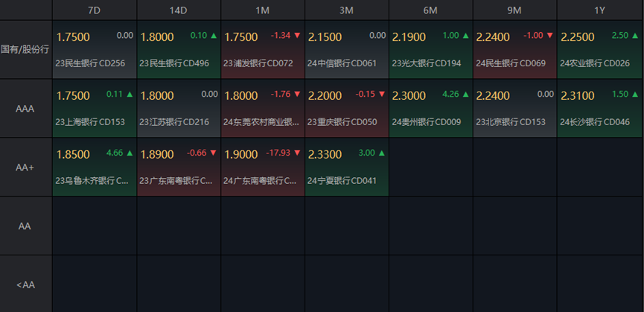The image size is (644, 312).
Task: Select the 3M tenor column header
Action: point(347,10)
